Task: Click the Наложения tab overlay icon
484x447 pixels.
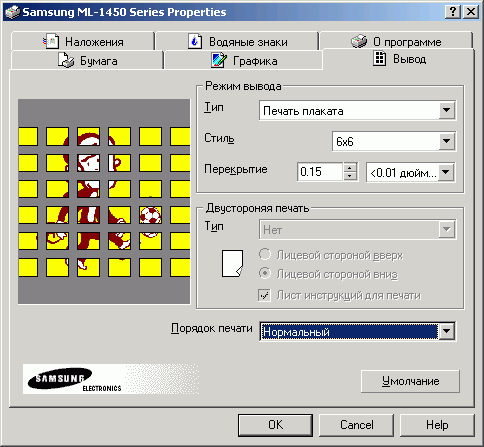Action: (51, 42)
